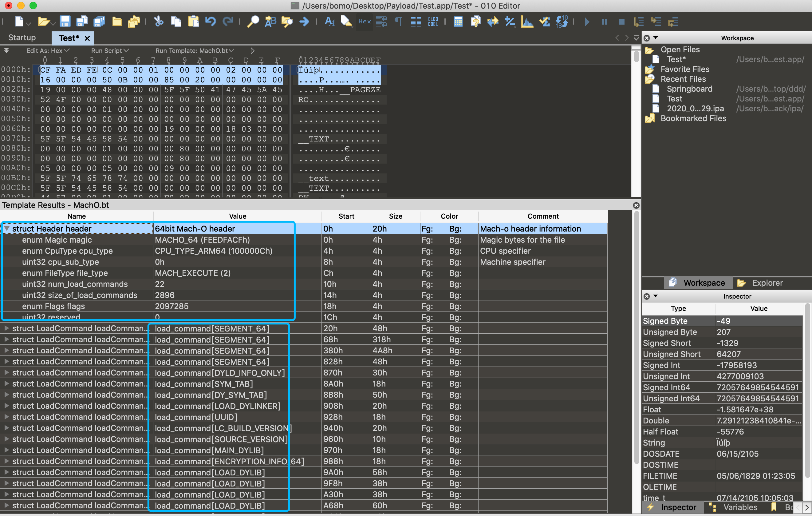
Task: Click the Font icon
Action: pos(329,22)
